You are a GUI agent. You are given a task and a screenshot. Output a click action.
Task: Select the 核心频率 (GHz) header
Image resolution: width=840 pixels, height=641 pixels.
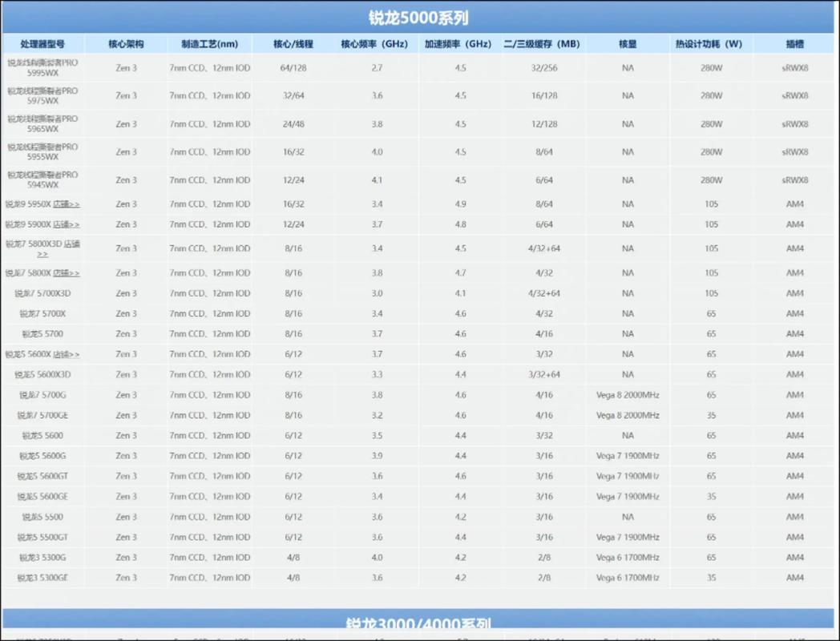point(377,44)
